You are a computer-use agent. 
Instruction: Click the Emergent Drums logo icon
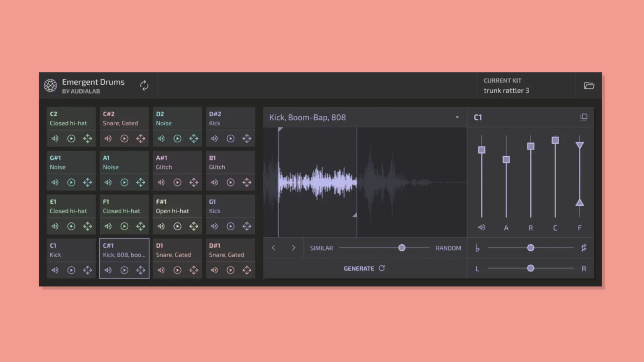(x=50, y=85)
